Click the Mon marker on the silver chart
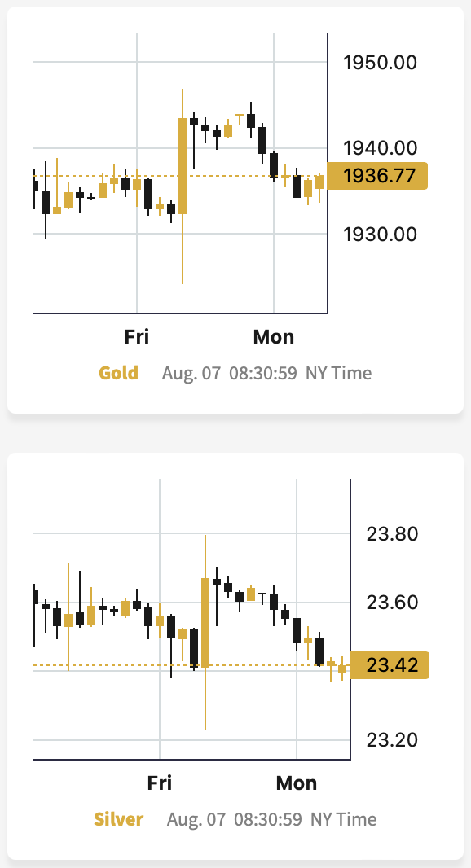This screenshot has width=471, height=868. click(x=297, y=783)
